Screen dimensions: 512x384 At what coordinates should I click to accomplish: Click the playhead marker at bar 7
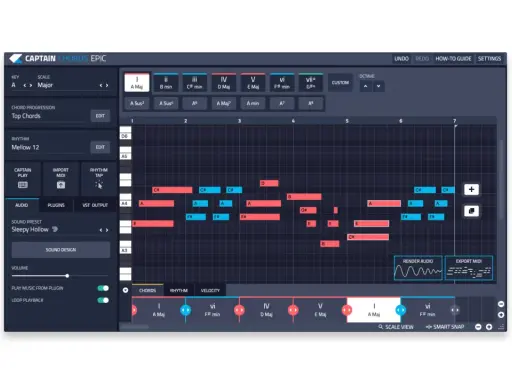[x=455, y=125]
